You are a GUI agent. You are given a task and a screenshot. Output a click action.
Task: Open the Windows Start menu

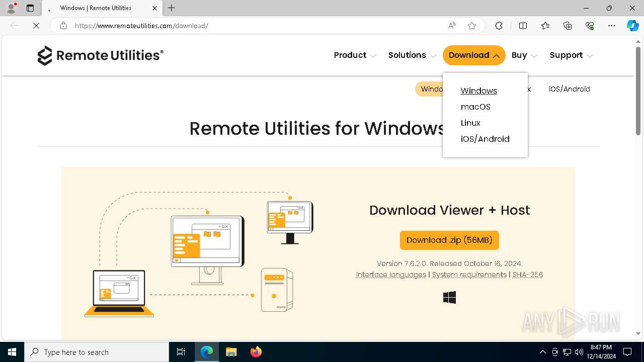point(12,352)
